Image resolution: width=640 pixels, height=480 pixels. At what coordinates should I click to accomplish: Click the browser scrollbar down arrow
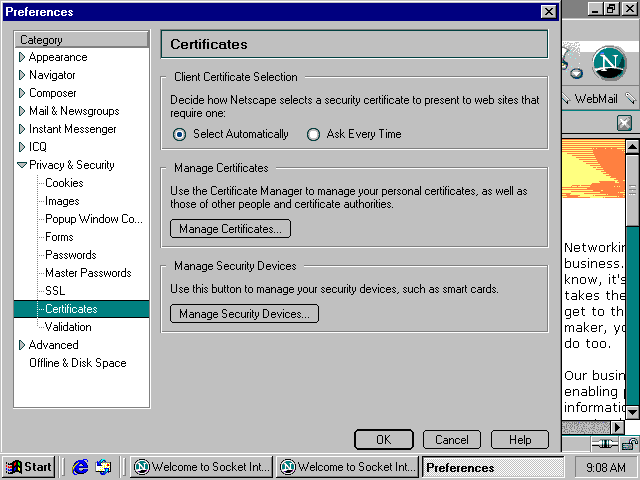click(632, 412)
